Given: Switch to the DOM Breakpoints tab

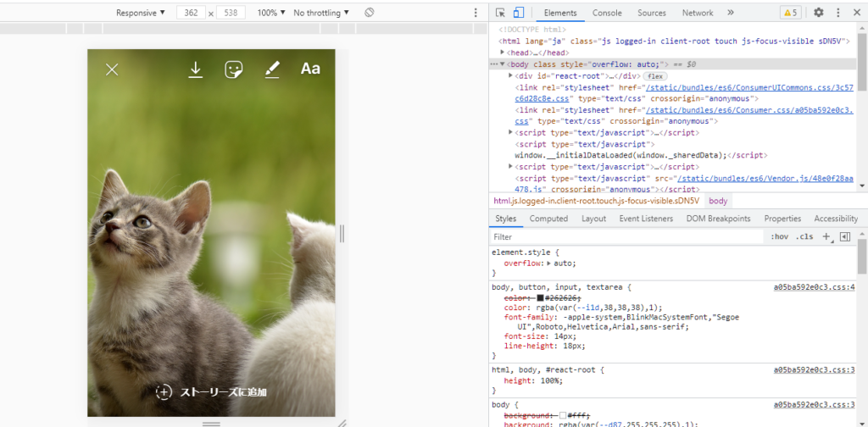Looking at the screenshot, I should click(719, 219).
